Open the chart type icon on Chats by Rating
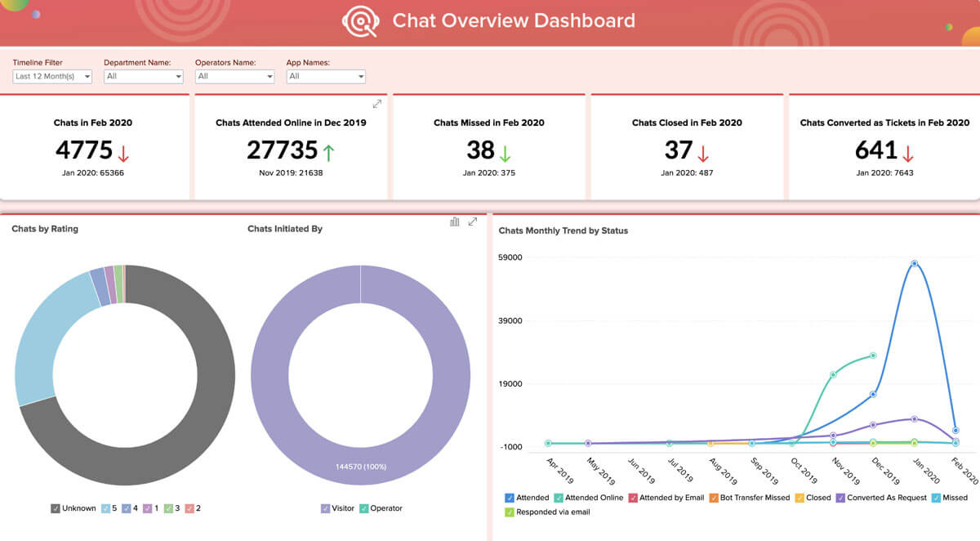This screenshot has height=541, width=980. (x=454, y=221)
